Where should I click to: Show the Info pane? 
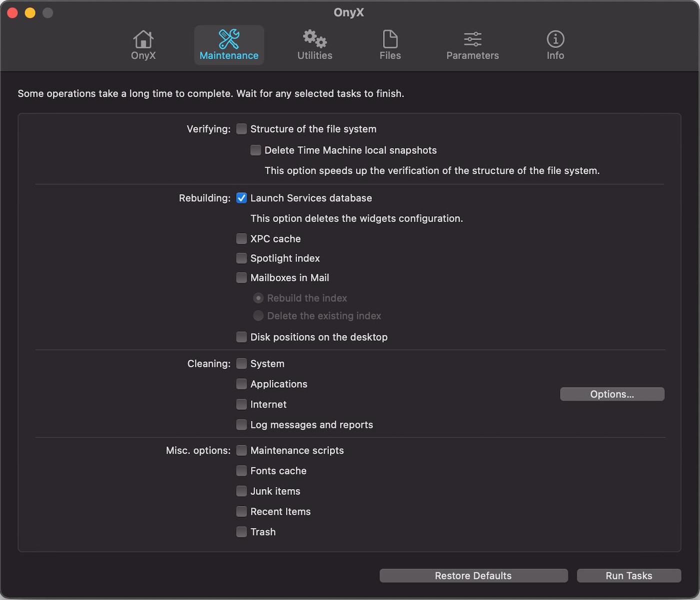[x=555, y=45]
